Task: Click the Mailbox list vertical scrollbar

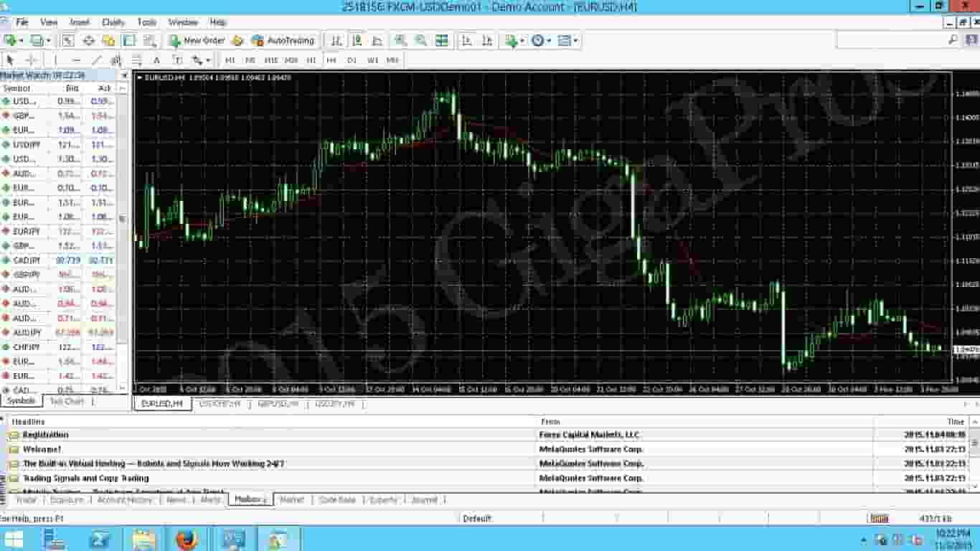Action: [x=974, y=456]
